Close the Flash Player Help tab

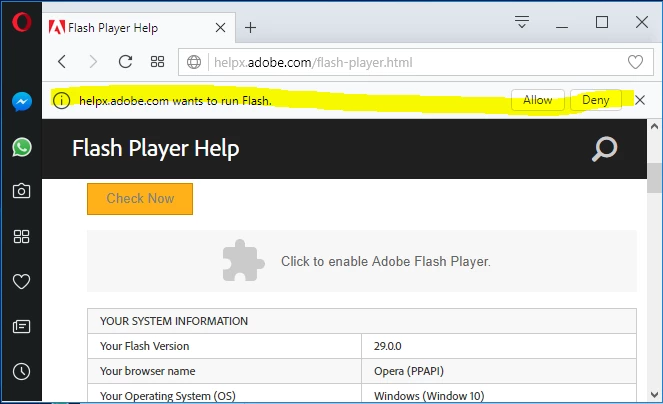[x=220, y=27]
